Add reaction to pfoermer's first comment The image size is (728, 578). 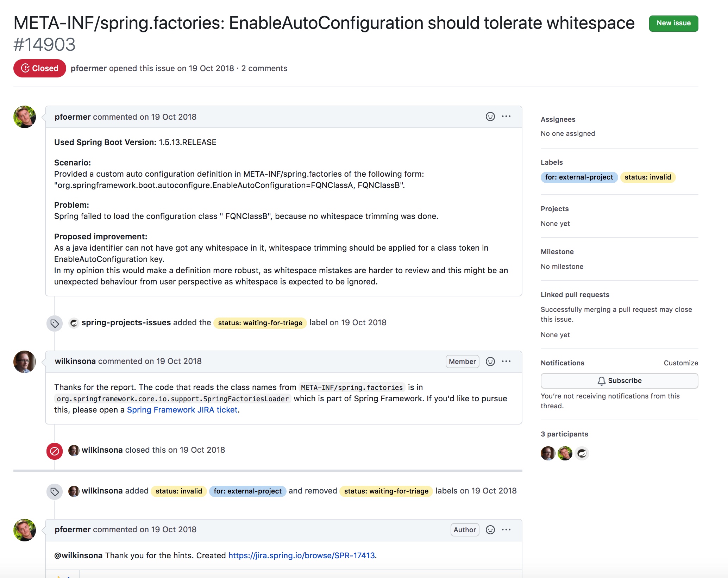(x=490, y=117)
